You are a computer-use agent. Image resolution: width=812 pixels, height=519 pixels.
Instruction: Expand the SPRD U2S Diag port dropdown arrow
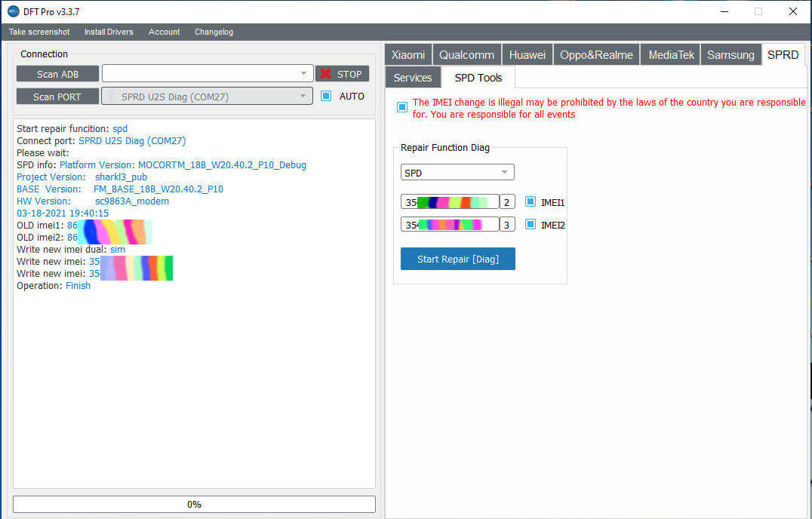tap(303, 97)
